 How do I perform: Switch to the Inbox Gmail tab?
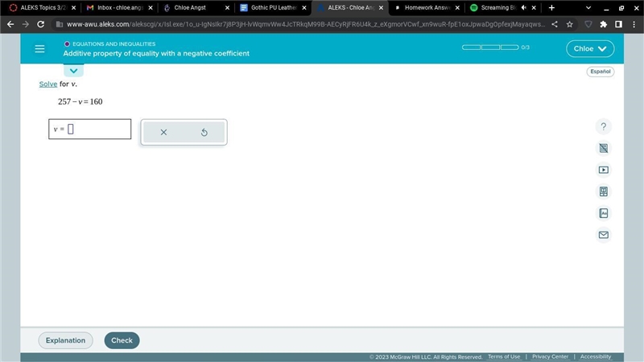(x=119, y=7)
